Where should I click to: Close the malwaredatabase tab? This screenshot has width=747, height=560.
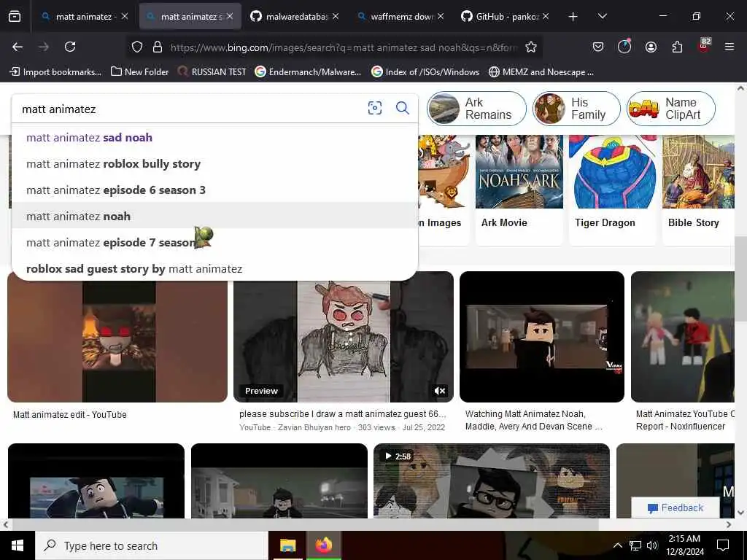click(x=336, y=17)
